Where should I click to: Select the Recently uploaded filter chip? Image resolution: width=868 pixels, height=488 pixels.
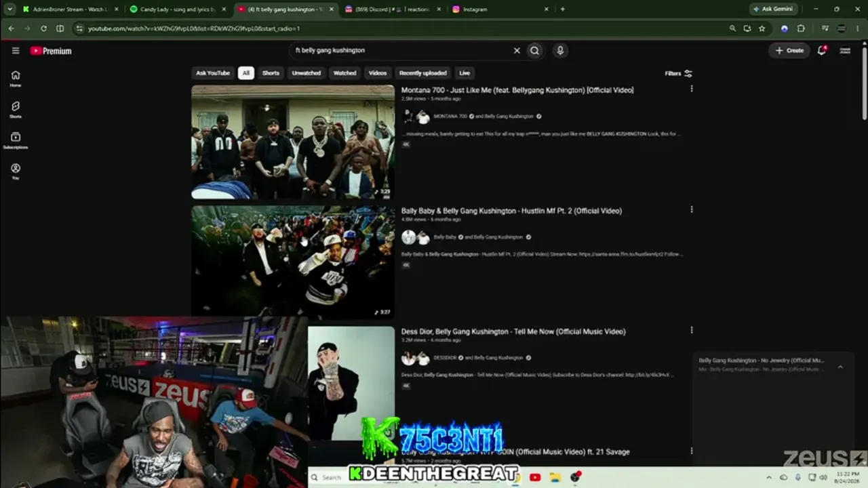point(423,73)
